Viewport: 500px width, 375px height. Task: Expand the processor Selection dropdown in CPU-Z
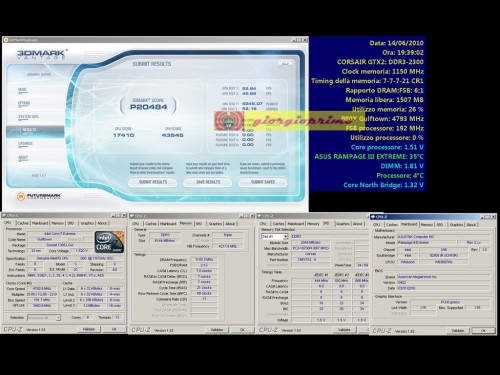click(44, 318)
